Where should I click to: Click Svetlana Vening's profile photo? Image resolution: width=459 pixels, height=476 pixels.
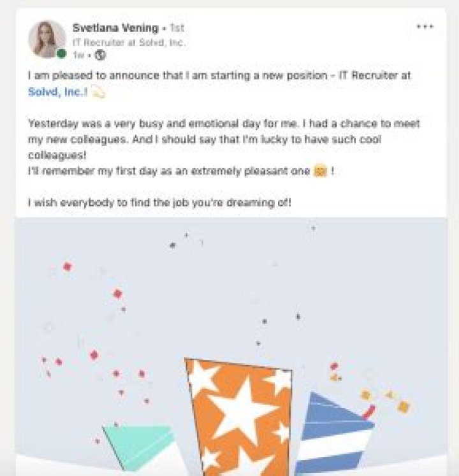tap(47, 39)
